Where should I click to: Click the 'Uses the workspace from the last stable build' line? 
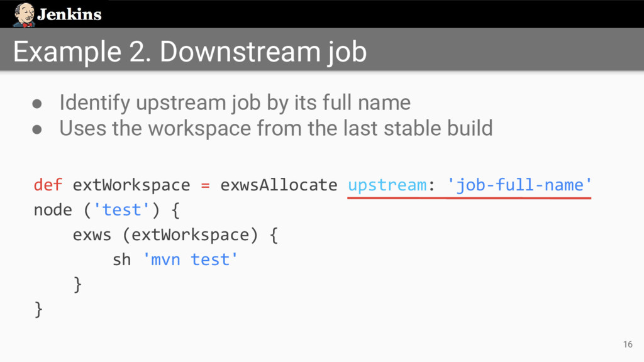[x=275, y=128]
